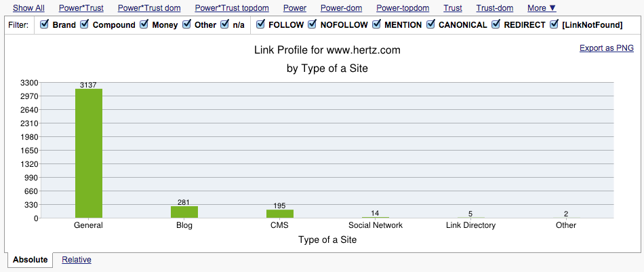Select the Power-topdom chart link
Image resolution: width=644 pixels, height=272 pixels.
click(x=403, y=8)
